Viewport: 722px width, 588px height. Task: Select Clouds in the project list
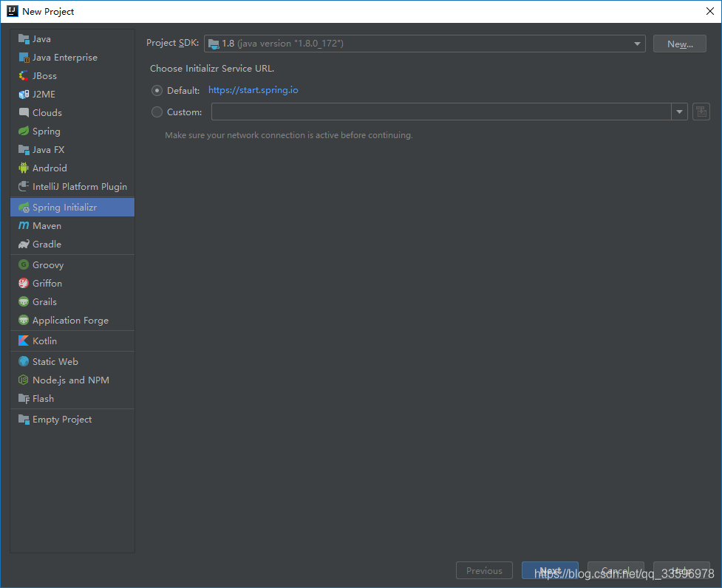(x=72, y=113)
